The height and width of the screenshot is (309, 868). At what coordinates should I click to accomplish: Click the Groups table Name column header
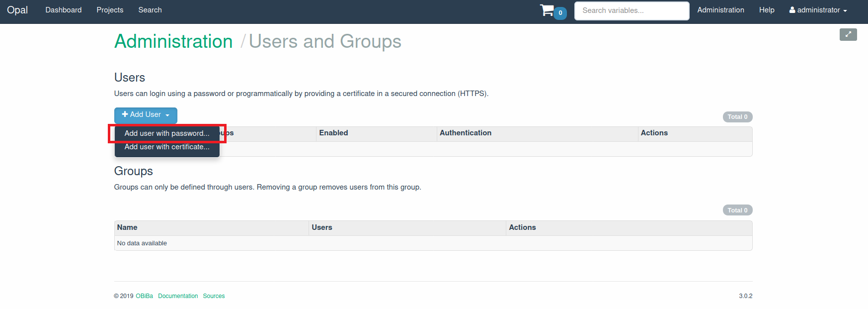(x=127, y=227)
